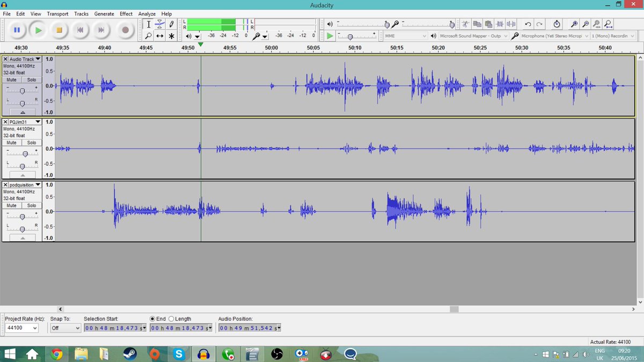The width and height of the screenshot is (644, 362).
Task: Click the Redo arrow icon
Action: pyautogui.click(x=539, y=24)
